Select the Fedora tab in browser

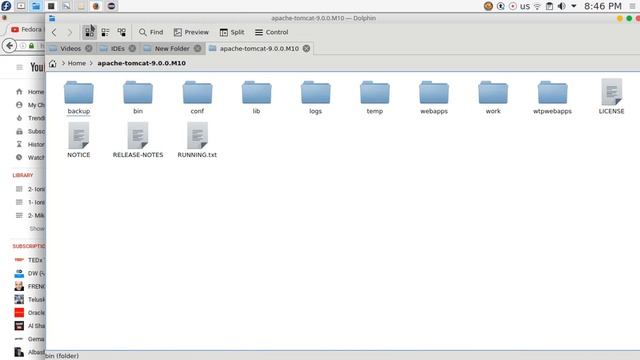coord(26,29)
